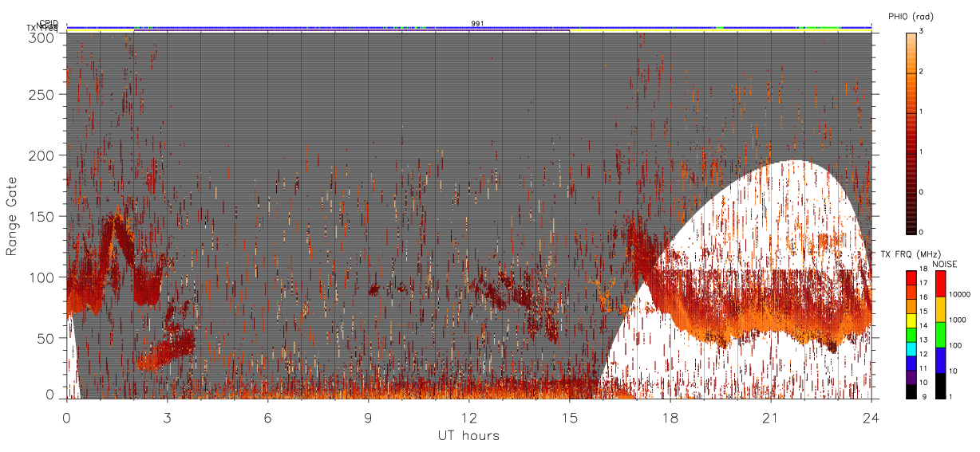The width and height of the screenshot is (980, 452).
Task: Click the cyan 12-13 MHz TX FRQ swatch
Action: tap(911, 349)
